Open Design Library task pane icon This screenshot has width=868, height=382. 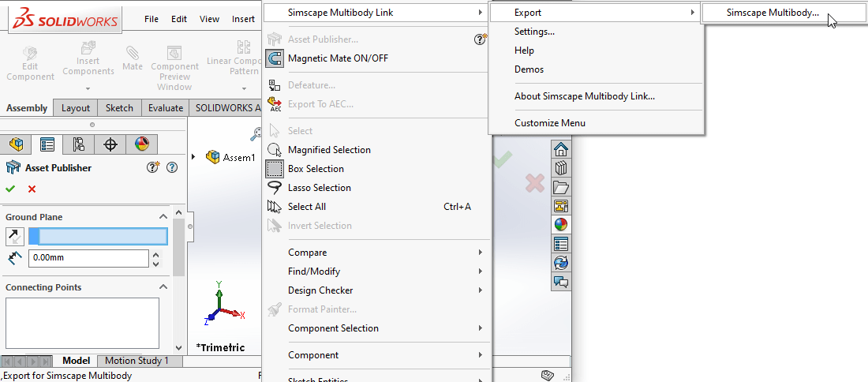pyautogui.click(x=561, y=168)
